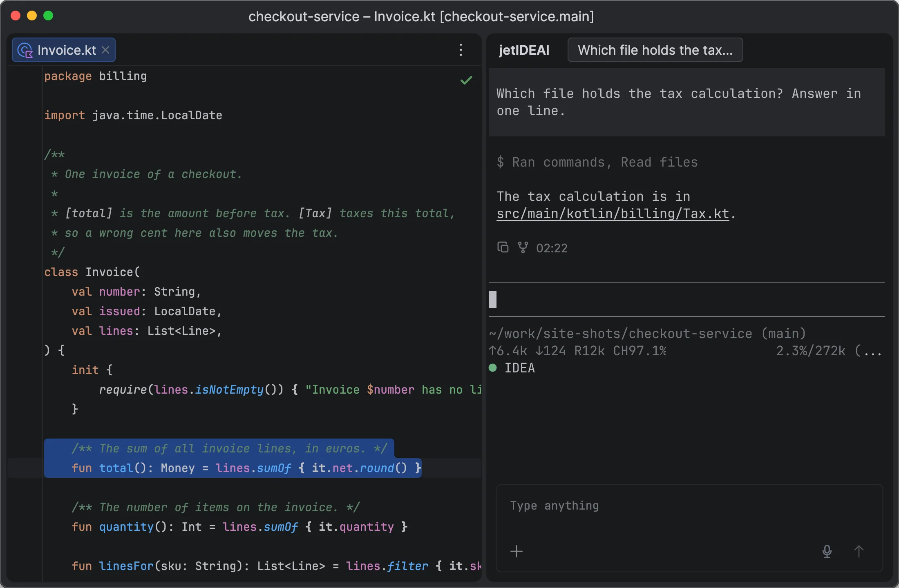Send message with the up arrow icon

859,551
